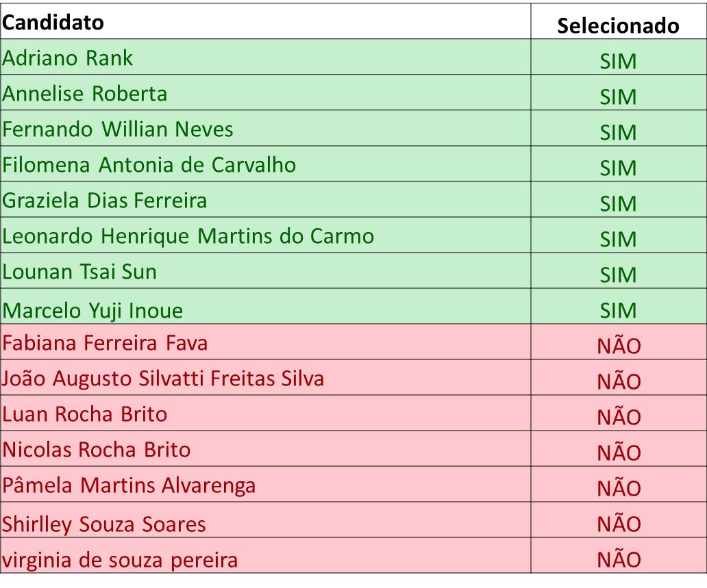Click on Filomena Antonia de Carvalho
Screen dimensions: 707x588
pyautogui.click(x=149, y=165)
